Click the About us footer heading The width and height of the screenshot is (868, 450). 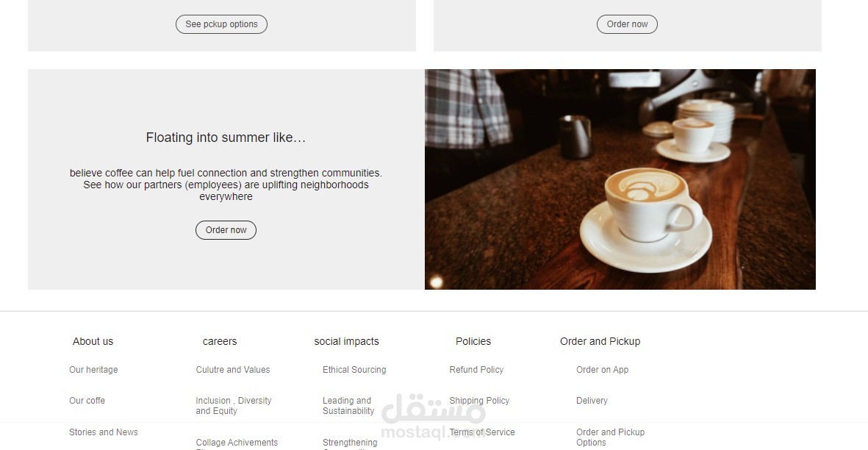pyautogui.click(x=93, y=341)
